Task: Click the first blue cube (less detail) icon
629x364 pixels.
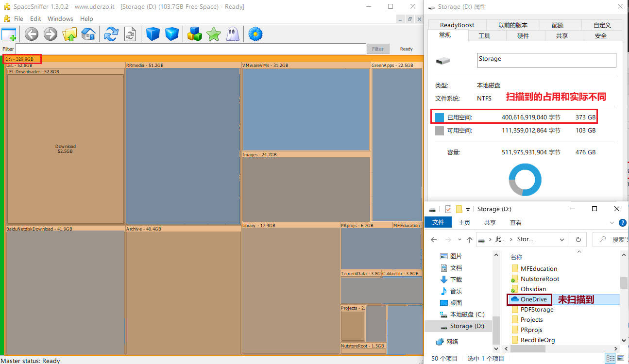Action: pyautogui.click(x=153, y=34)
